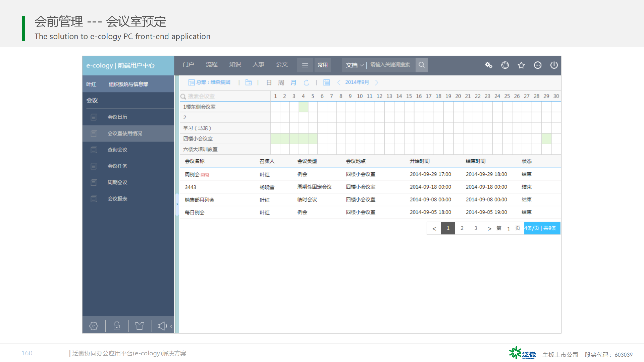
Task: Click the lock icon at sidebar bottom
Action: 117,326
